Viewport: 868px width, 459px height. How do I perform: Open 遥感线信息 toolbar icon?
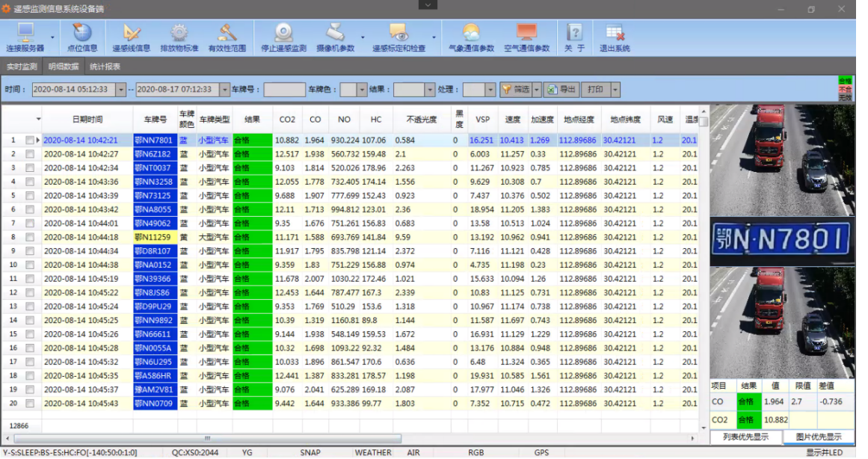(x=131, y=33)
